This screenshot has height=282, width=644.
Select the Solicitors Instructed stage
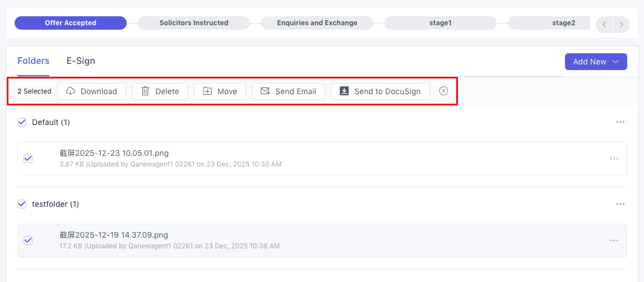194,23
